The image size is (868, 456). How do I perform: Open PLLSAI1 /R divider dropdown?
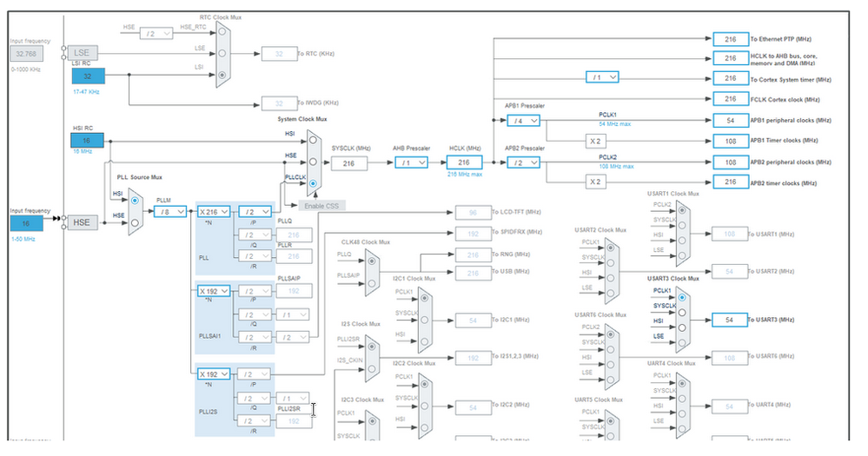(255, 338)
